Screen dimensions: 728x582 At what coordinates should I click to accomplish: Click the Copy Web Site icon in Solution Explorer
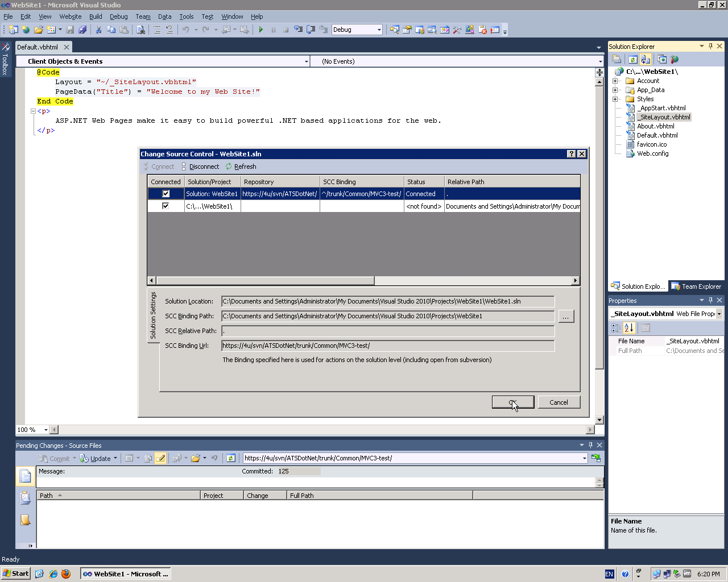click(x=661, y=59)
